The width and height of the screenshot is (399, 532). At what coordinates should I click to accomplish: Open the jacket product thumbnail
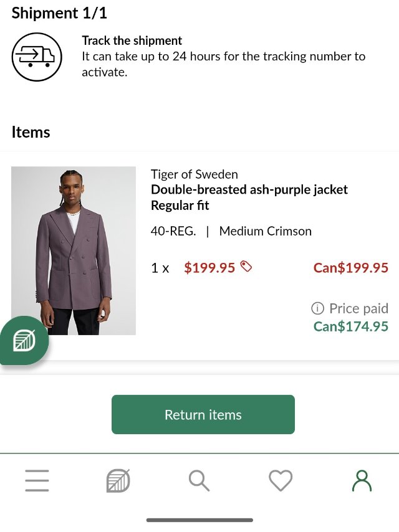pyautogui.click(x=74, y=250)
